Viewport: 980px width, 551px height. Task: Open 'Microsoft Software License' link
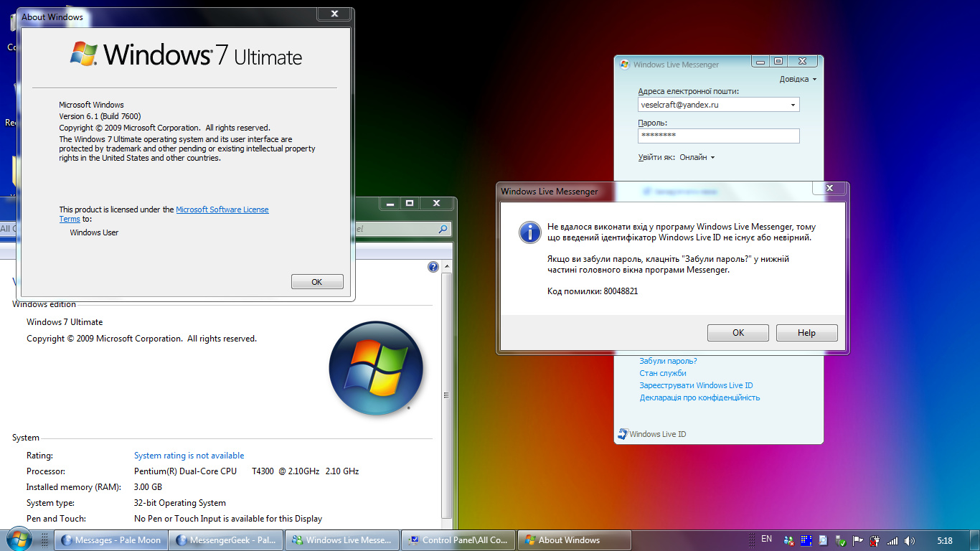coord(222,209)
